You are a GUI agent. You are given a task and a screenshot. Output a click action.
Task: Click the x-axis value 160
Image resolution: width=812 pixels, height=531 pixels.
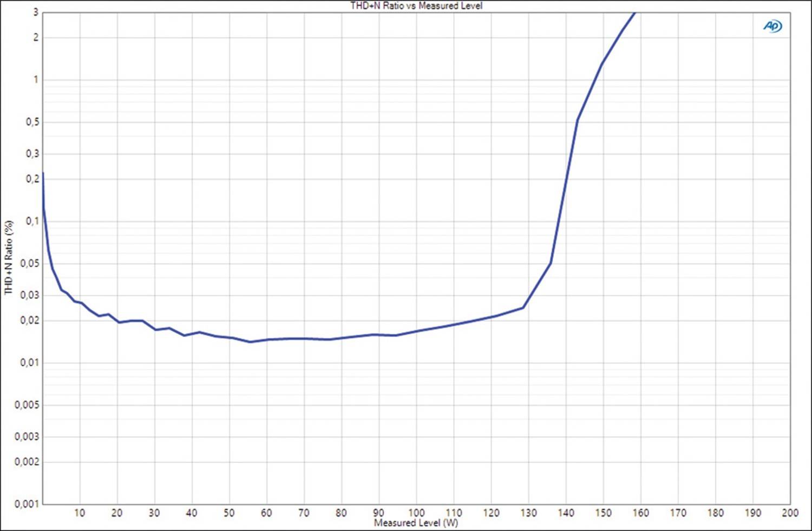(640, 513)
